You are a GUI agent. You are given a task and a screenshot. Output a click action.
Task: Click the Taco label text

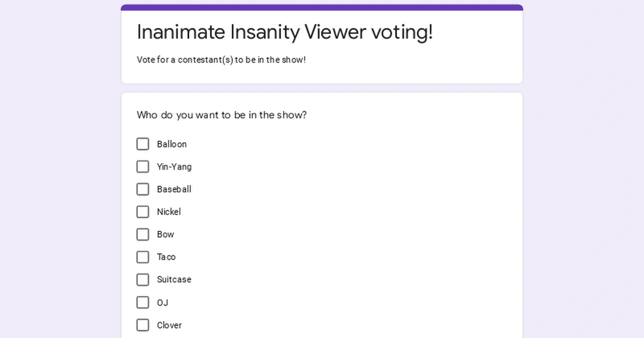[x=165, y=257]
